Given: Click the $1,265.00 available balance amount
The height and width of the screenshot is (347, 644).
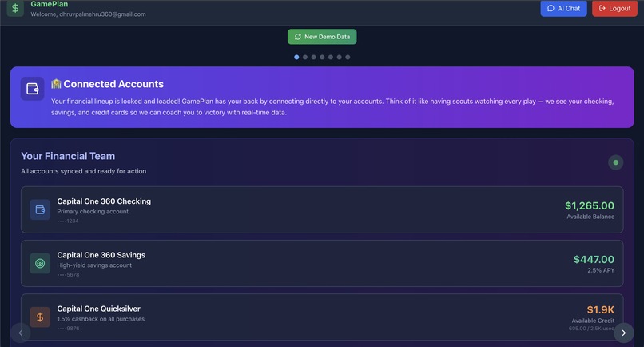Looking at the screenshot, I should 590,205.
